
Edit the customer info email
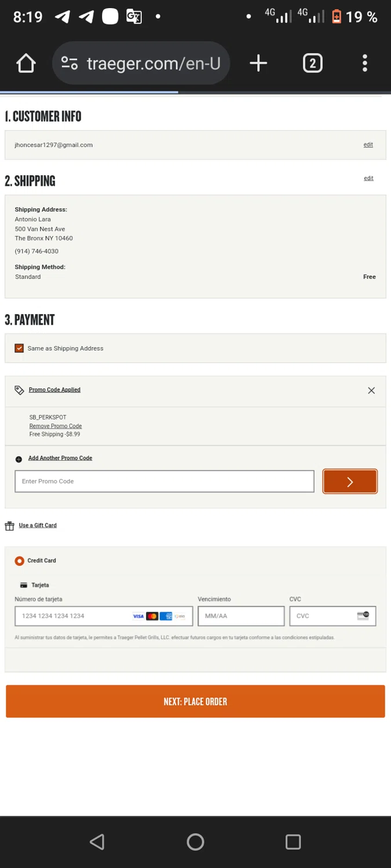368,145
